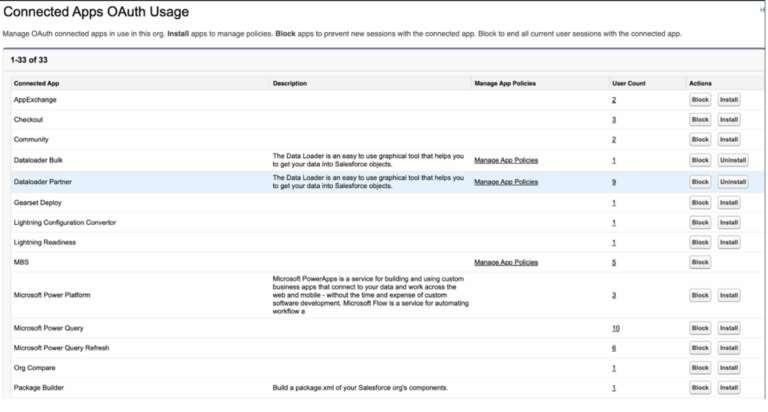Install the Microsoft Power Query app

[x=728, y=328]
